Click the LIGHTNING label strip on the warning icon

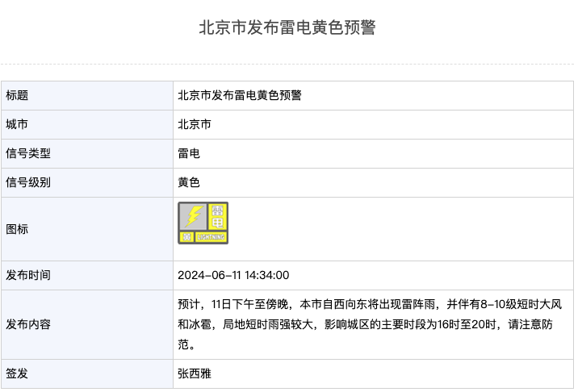[x=212, y=237]
